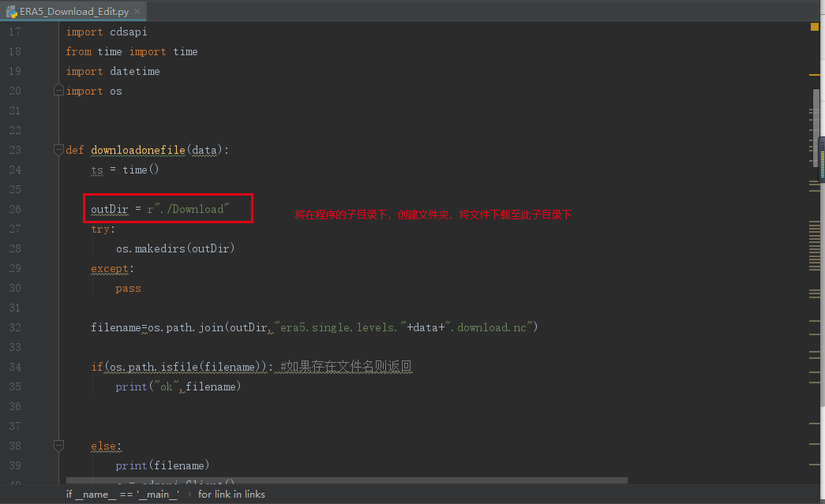Open the breadcrumb item 'for link in links'
This screenshot has width=825, height=504.
(231, 494)
